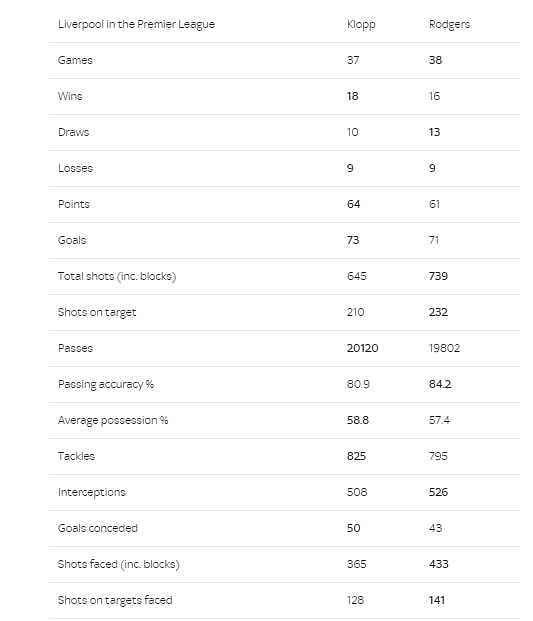Click the Games row label
Screen dimensions: 533x621
point(75,60)
